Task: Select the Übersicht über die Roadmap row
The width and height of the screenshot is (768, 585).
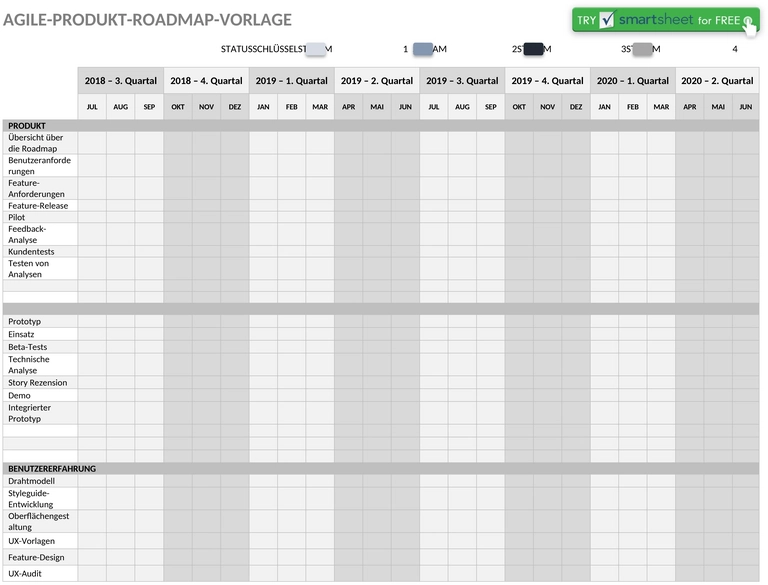Action: tap(381, 143)
